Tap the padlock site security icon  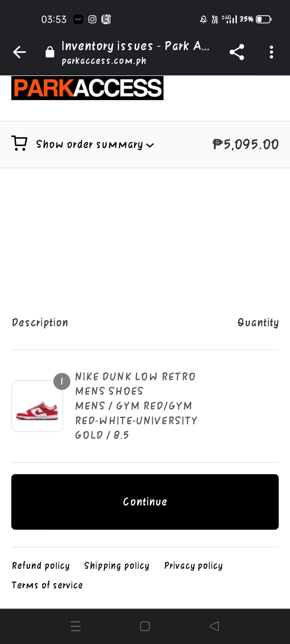pos(50,52)
